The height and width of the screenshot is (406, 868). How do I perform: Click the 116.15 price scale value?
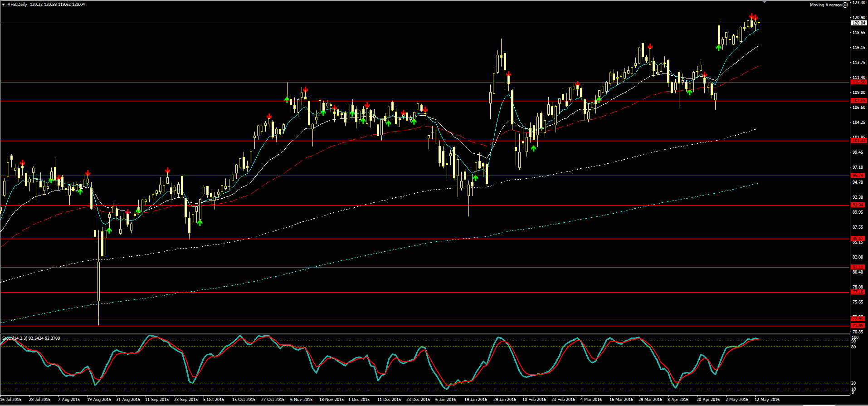coord(858,48)
